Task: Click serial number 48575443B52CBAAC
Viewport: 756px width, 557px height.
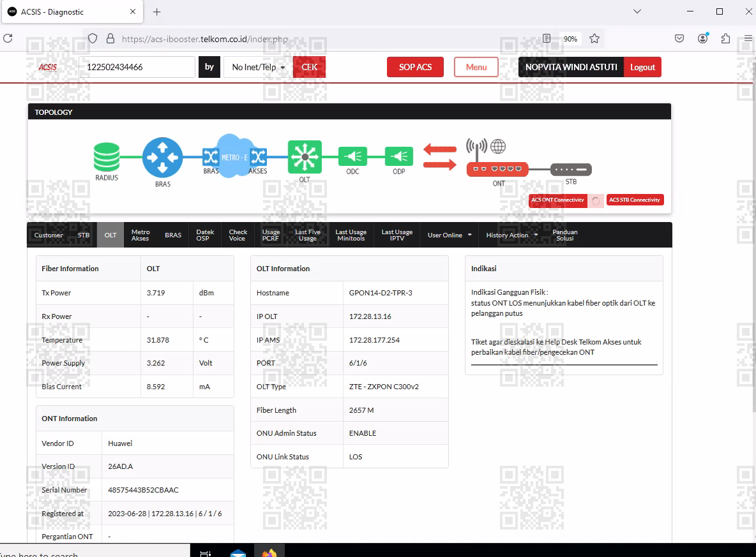Action: [x=143, y=490]
